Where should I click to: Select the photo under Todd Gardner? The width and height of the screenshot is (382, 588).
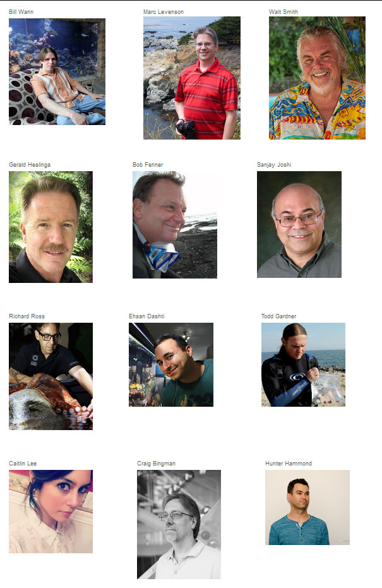pyautogui.click(x=303, y=364)
